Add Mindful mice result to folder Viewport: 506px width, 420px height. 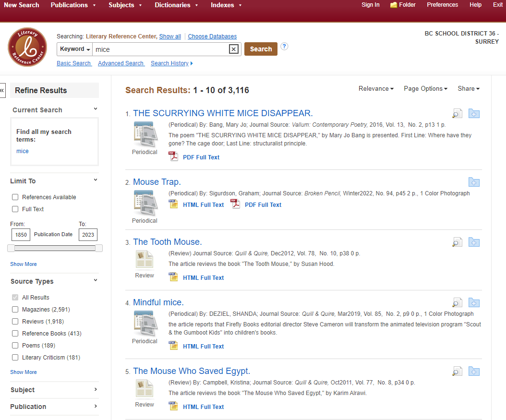(474, 302)
